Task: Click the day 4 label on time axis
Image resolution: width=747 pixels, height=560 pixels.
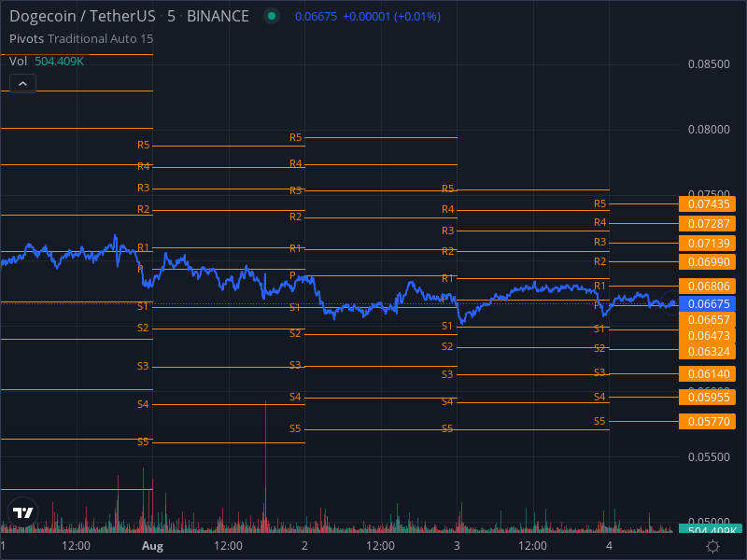Action: 609,546
